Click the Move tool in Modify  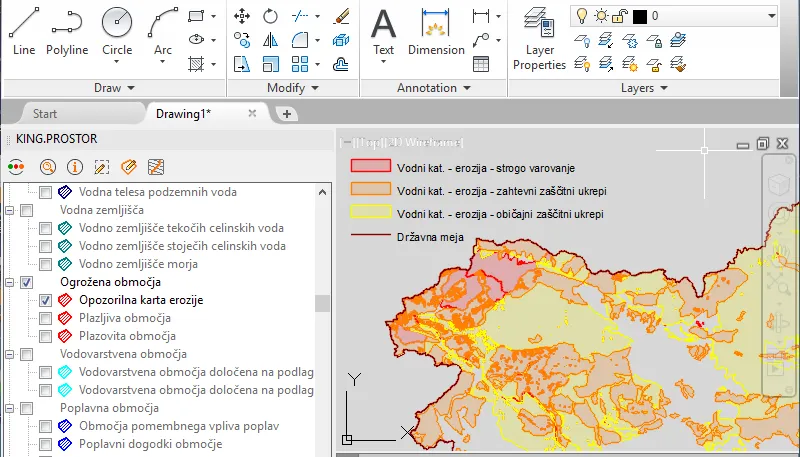(x=242, y=17)
